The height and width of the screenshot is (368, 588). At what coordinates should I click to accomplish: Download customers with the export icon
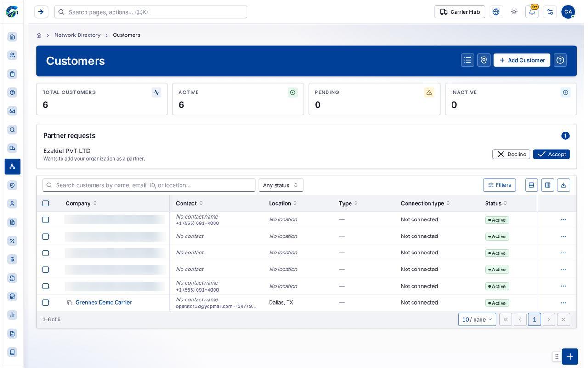(564, 185)
